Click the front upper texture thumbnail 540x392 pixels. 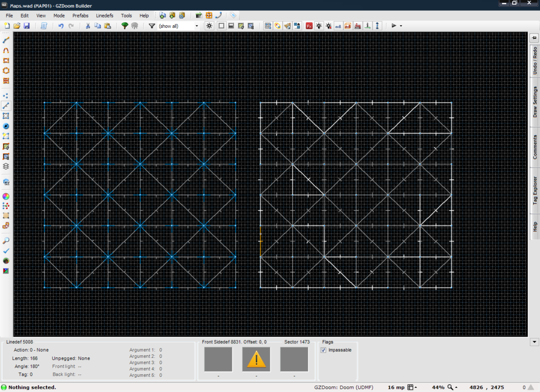[218, 359]
